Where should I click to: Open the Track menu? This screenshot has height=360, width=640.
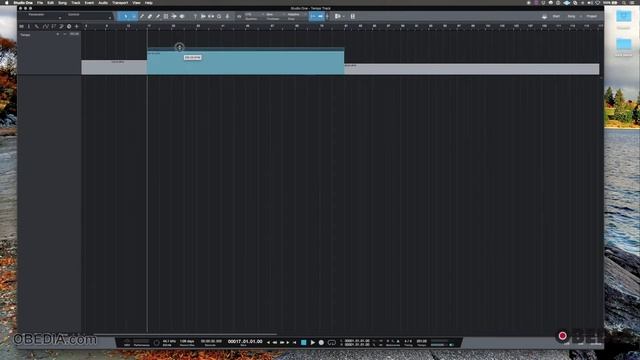pos(76,2)
